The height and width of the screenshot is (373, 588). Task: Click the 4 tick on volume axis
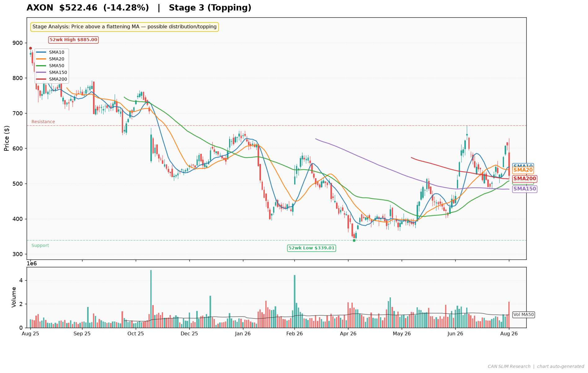[22, 281]
